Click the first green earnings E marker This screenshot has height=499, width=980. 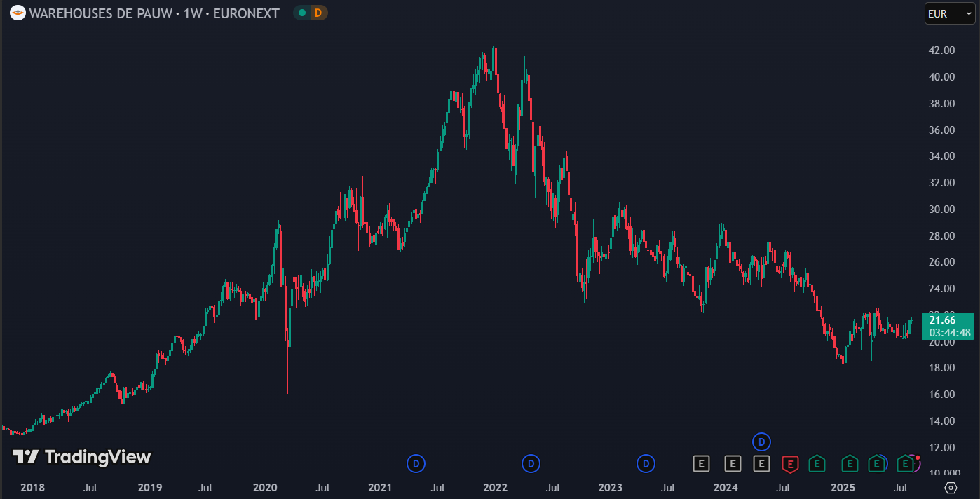point(816,463)
